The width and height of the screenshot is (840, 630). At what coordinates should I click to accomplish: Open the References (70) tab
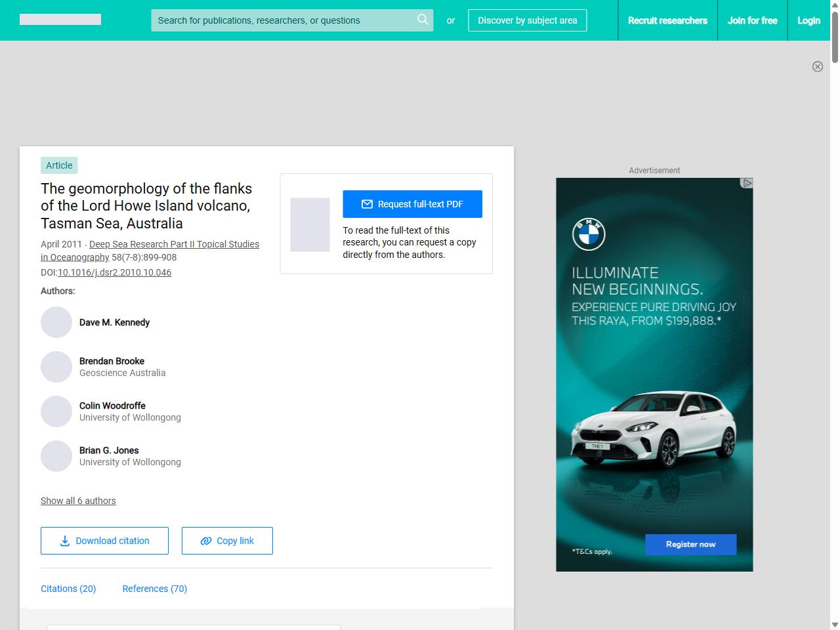point(155,589)
